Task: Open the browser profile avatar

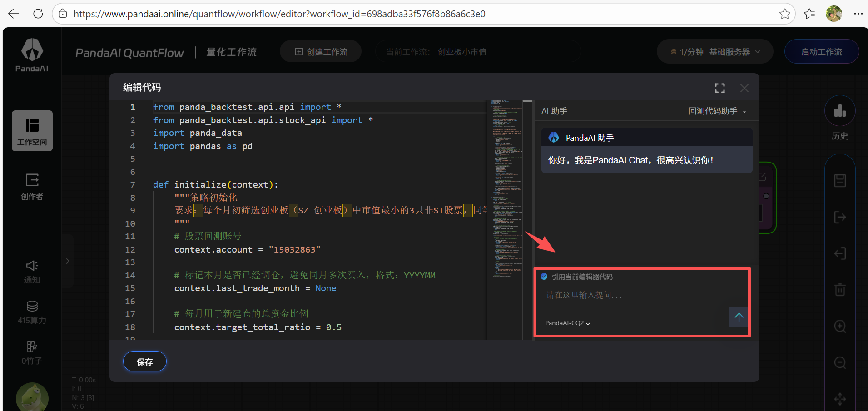Action: [834, 14]
